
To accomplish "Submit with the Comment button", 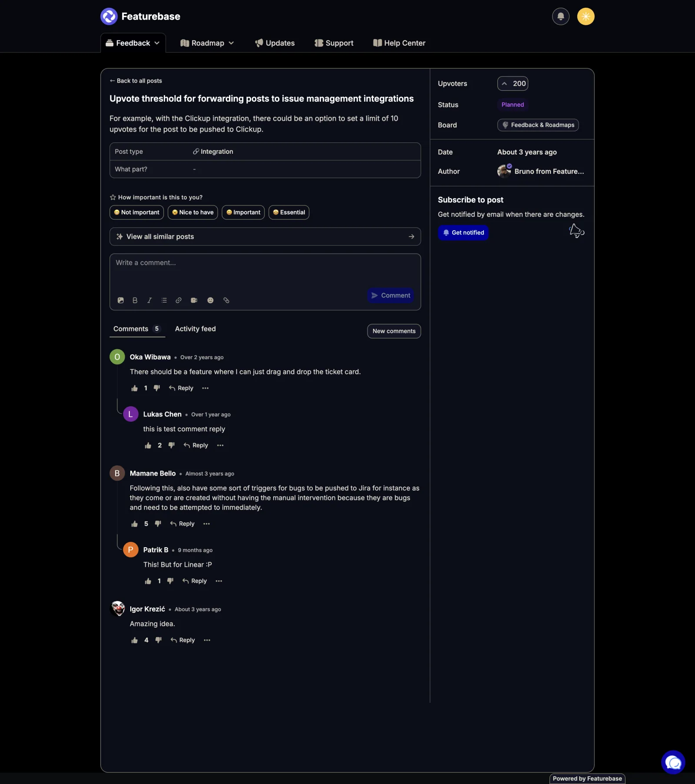I will 391,295.
